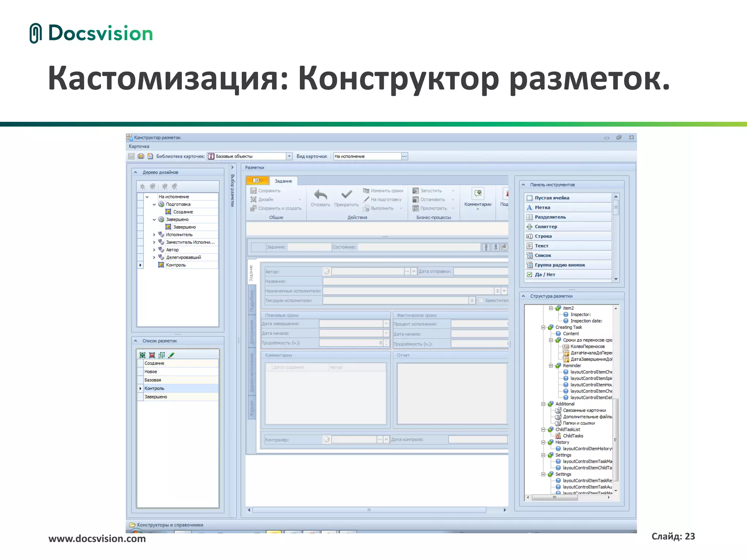The height and width of the screenshot is (560, 747).
Task: Click Сохранить in the Общие ribbon group
Action: tap(266, 191)
